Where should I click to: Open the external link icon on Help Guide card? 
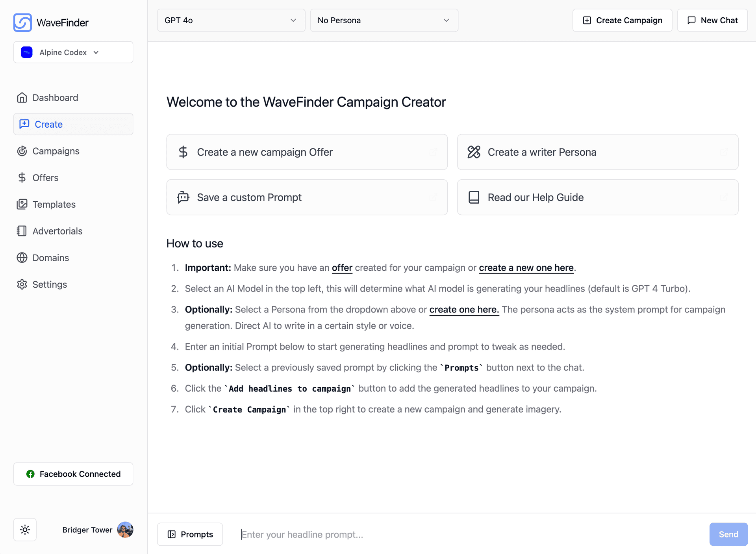724,197
